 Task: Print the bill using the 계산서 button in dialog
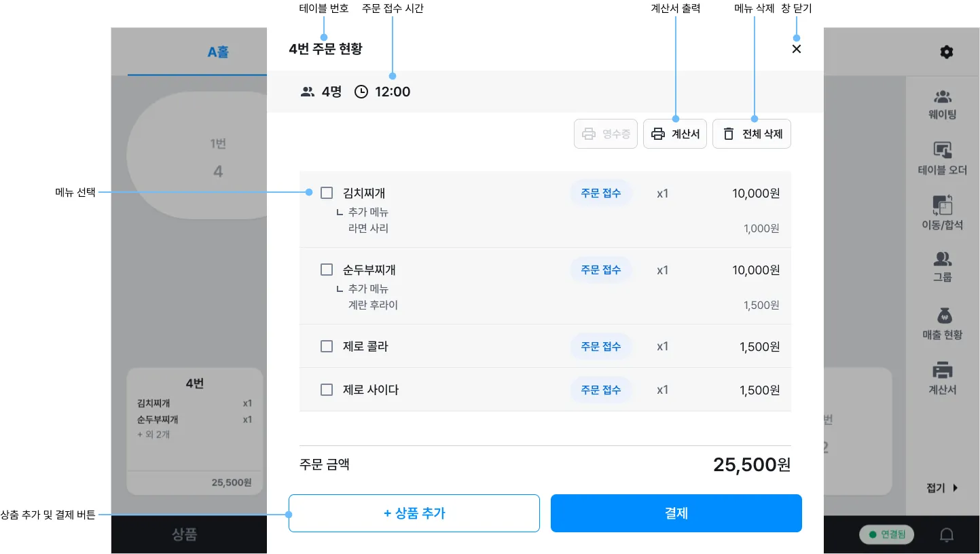click(675, 134)
